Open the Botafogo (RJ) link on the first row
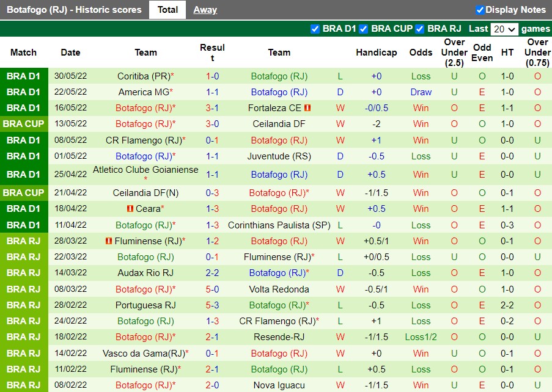Screen dimensions: 552x392 point(279,76)
